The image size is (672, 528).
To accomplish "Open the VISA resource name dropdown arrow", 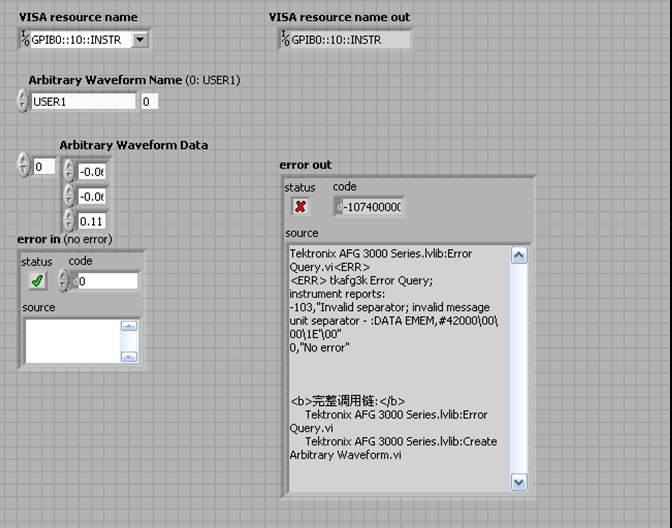I will [x=140, y=40].
